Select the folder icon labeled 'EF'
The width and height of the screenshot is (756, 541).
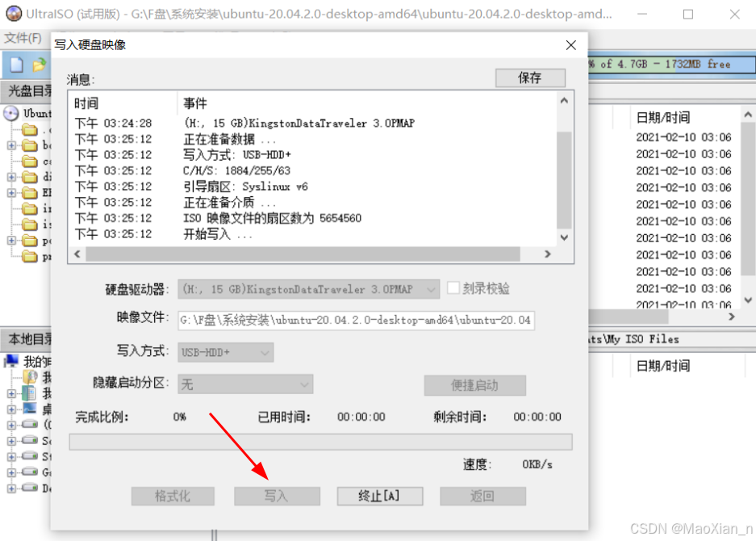point(30,193)
